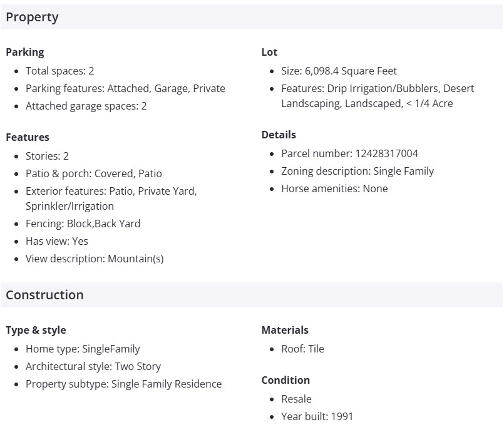Click the Property subtype entry

pyautogui.click(x=124, y=384)
